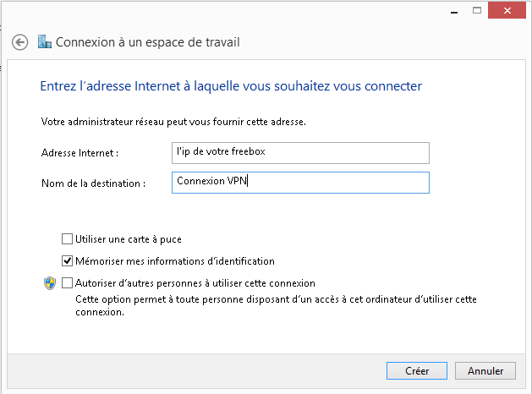Enable the 'Utiliser une carte à puce' checkbox
Viewport: 532px width, 394px height.
(67, 239)
